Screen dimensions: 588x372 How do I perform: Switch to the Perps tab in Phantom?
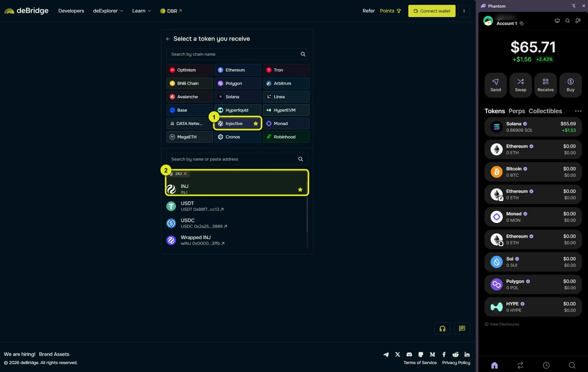pos(517,111)
